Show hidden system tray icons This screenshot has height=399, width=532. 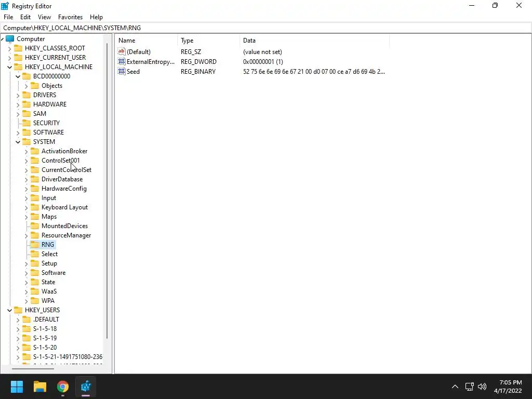[455, 387]
